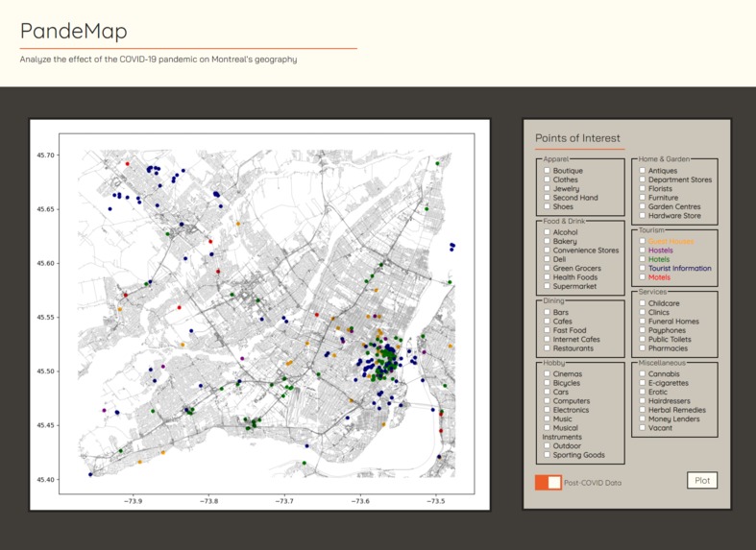Select the Pharmacies checkbox

(x=643, y=347)
